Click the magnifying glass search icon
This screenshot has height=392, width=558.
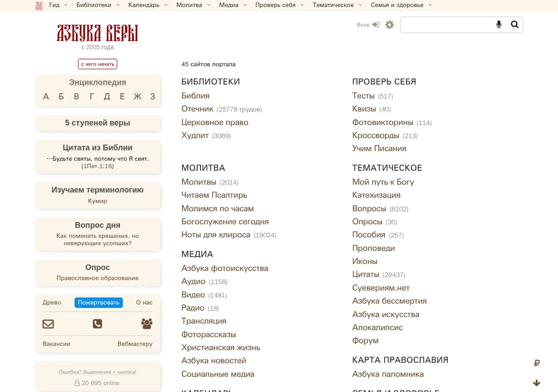tap(514, 25)
